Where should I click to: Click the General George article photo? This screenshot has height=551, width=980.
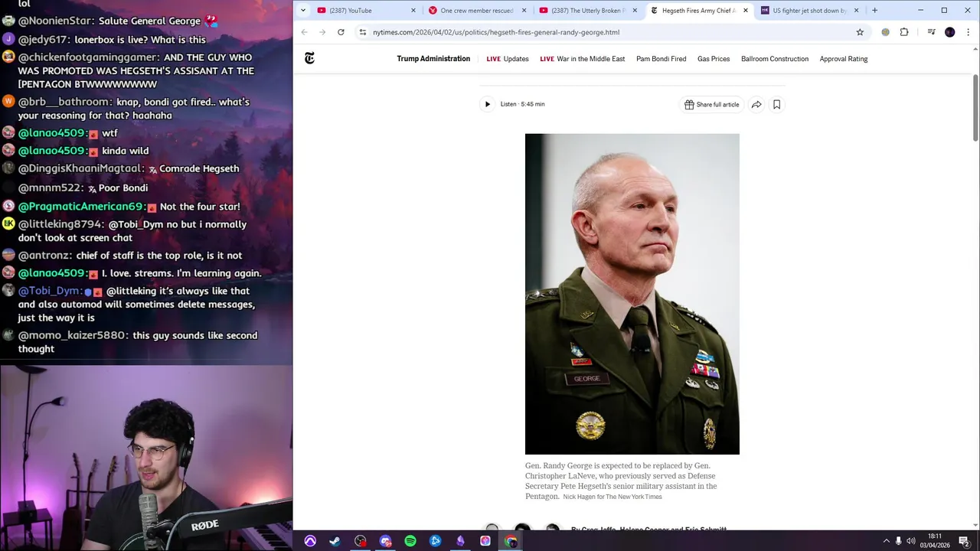(x=632, y=294)
